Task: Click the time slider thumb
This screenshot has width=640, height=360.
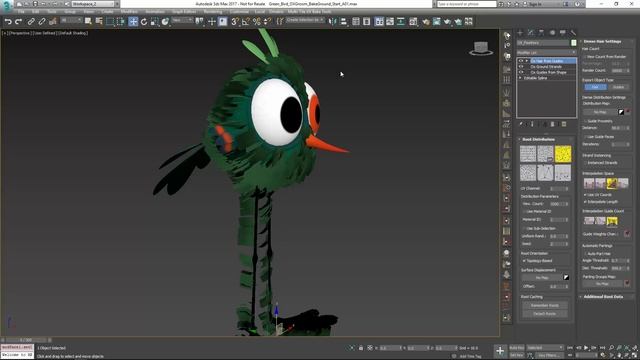Action: click(27, 340)
